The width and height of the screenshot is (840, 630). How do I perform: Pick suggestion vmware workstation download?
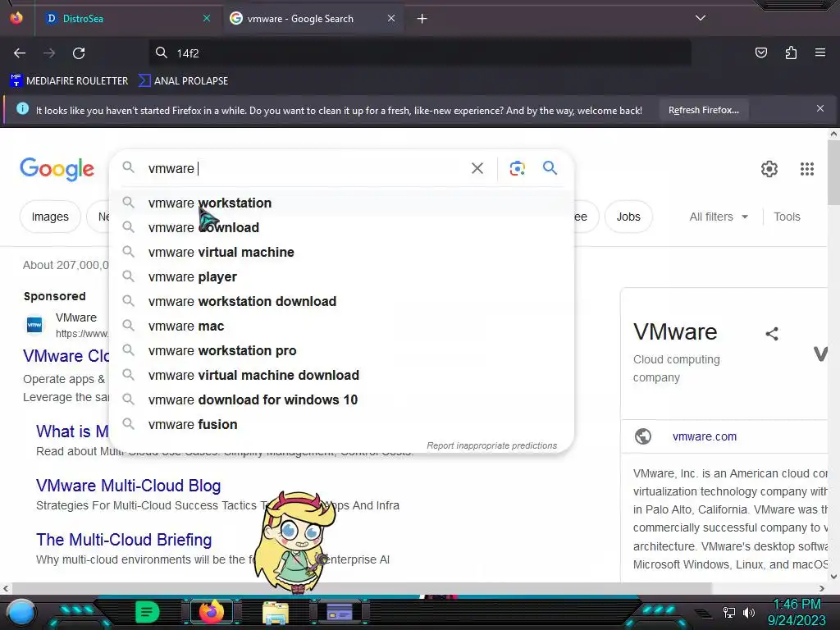341,302
